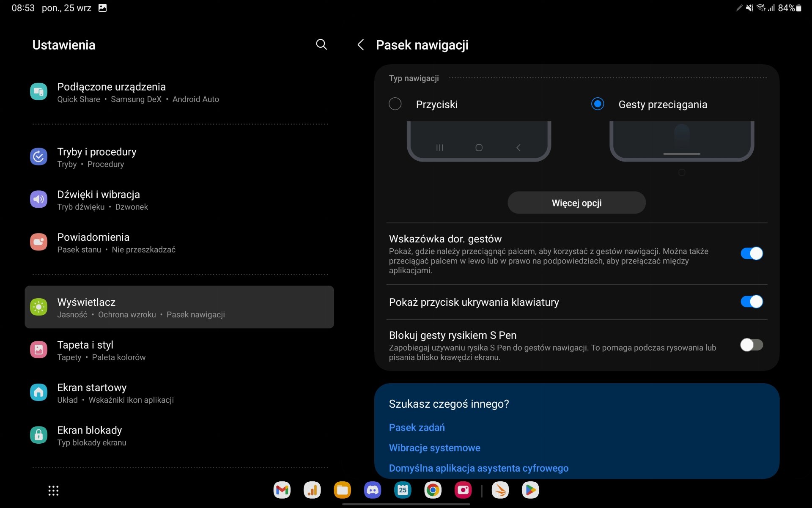Image resolution: width=812 pixels, height=508 pixels.
Task: Tap the gesture navigation handle bar
Action: coord(406,504)
